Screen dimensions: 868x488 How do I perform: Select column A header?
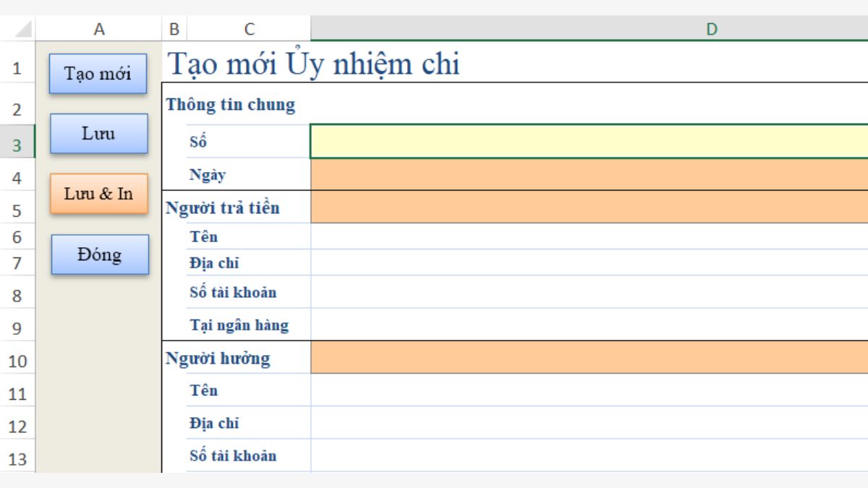pos(99,29)
